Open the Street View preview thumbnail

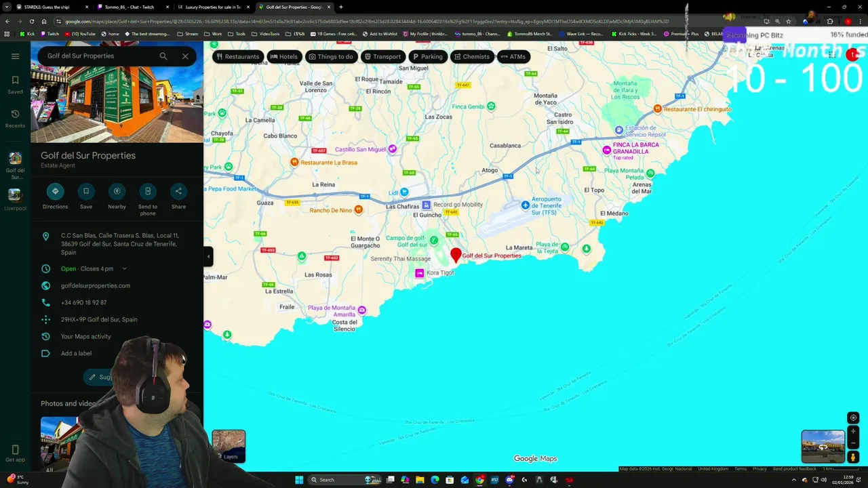(823, 446)
